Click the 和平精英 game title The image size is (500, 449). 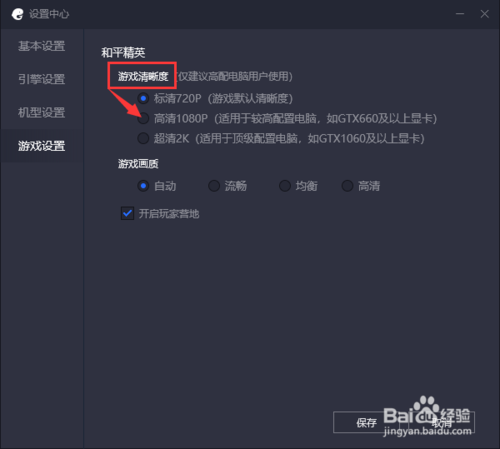point(123,53)
